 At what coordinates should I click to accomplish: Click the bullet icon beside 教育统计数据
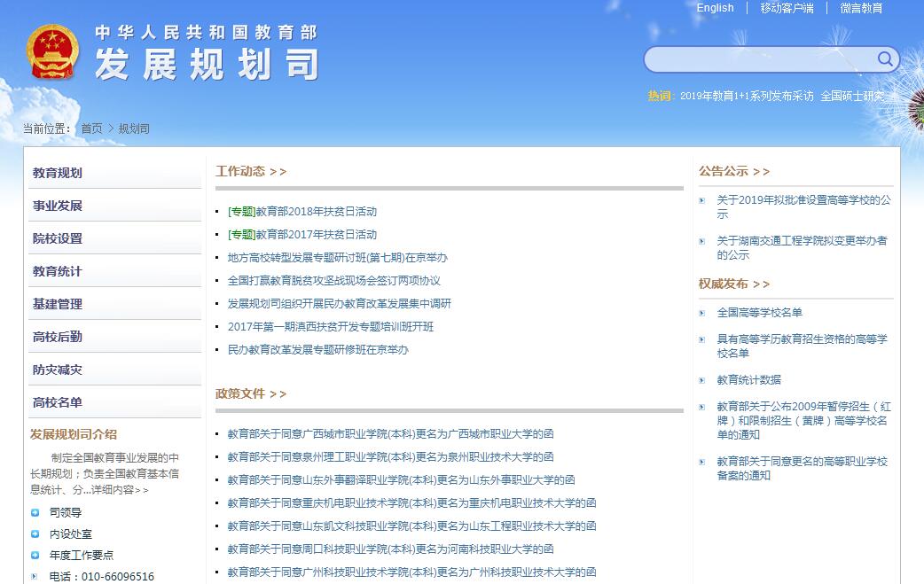click(701, 380)
